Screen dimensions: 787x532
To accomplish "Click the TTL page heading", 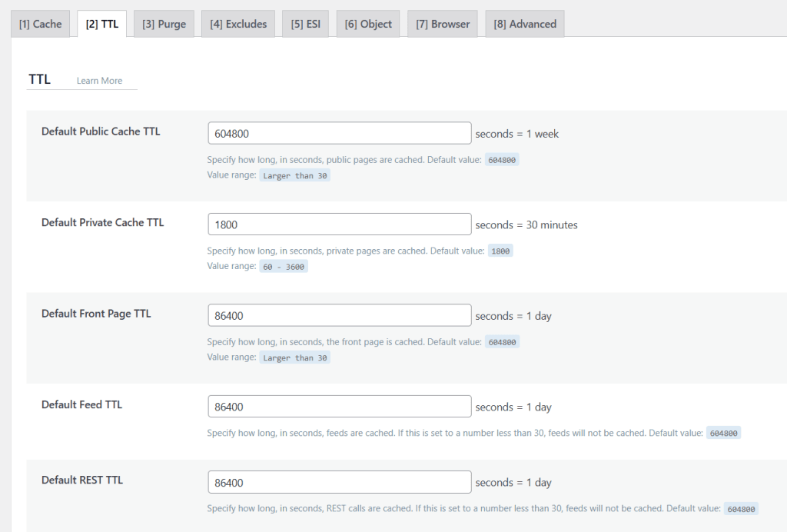I will (39, 78).
